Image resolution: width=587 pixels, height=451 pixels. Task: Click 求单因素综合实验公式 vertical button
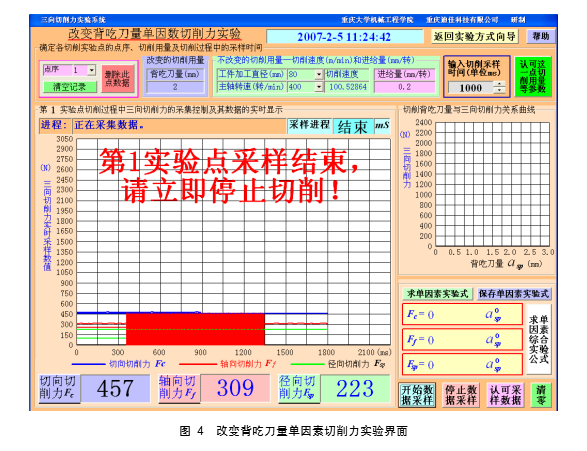click(539, 339)
